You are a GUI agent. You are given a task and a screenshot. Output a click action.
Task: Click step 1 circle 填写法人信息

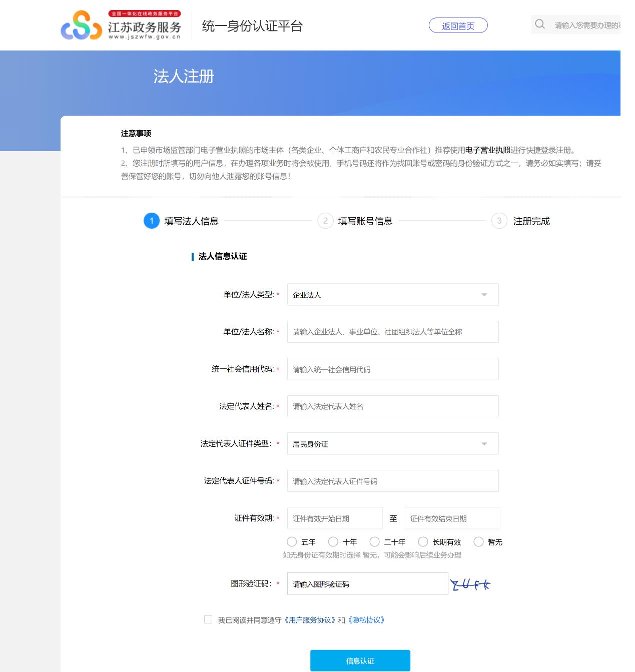point(152,221)
